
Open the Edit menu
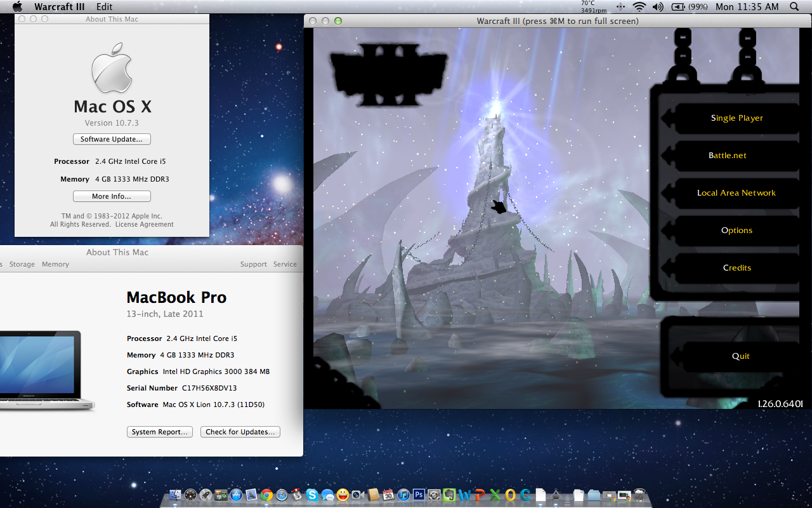pos(104,7)
